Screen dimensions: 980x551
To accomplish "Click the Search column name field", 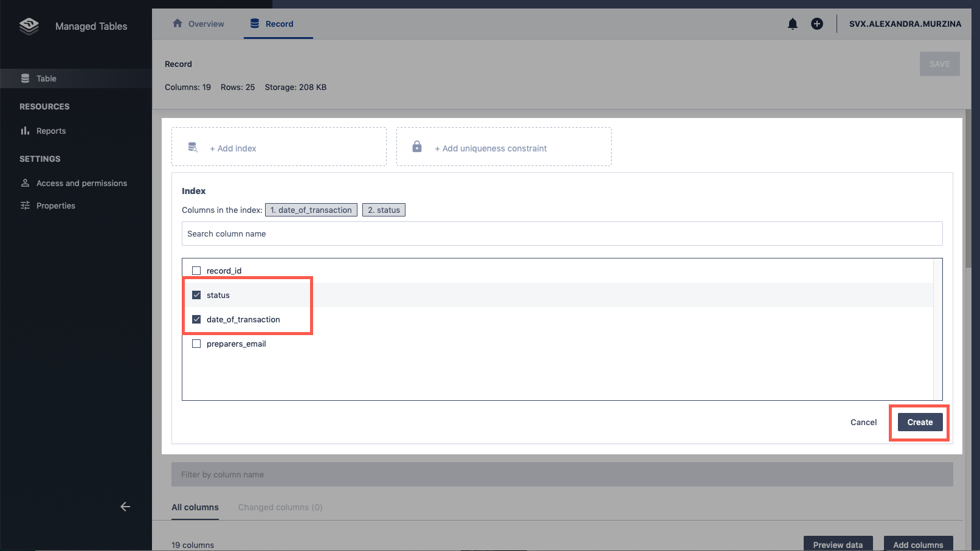I will pos(562,234).
